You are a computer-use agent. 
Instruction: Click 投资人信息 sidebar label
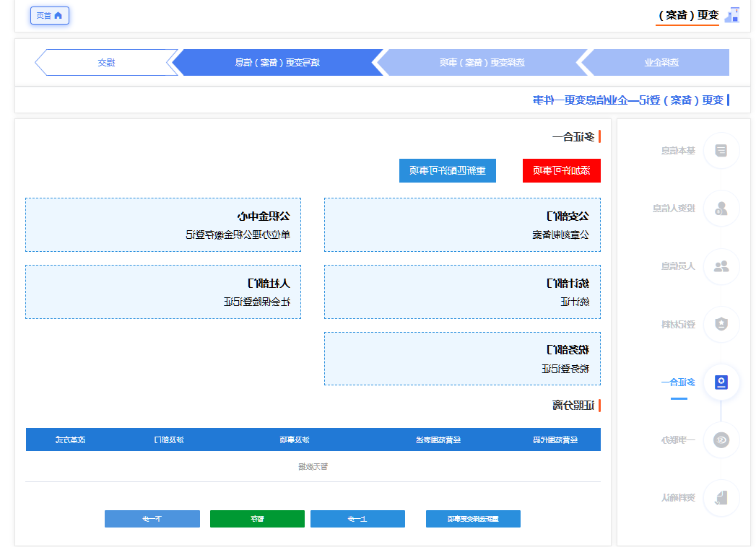coord(674,209)
